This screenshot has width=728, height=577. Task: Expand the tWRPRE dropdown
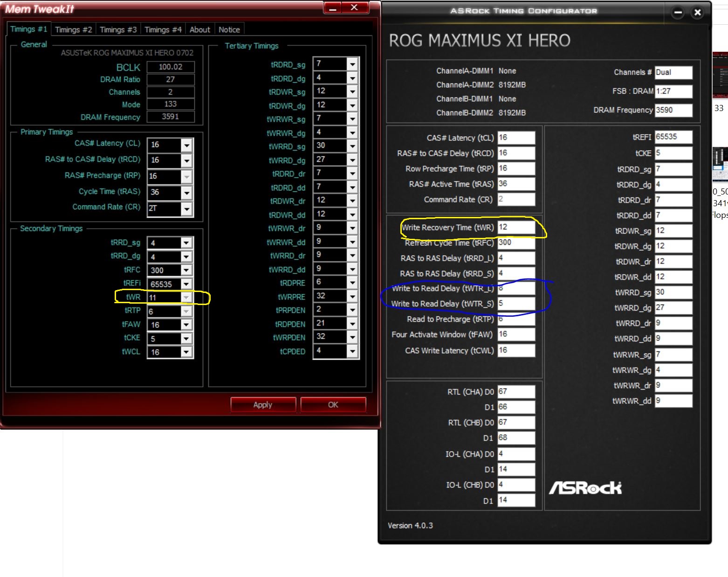tap(352, 296)
